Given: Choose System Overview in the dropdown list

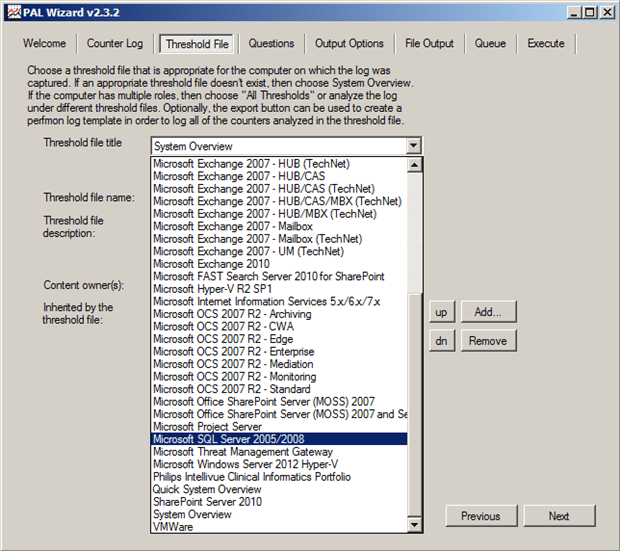Looking at the screenshot, I should point(279,514).
